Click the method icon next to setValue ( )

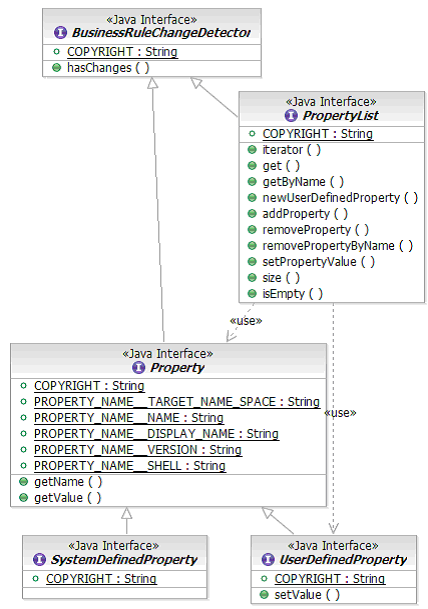(264, 595)
